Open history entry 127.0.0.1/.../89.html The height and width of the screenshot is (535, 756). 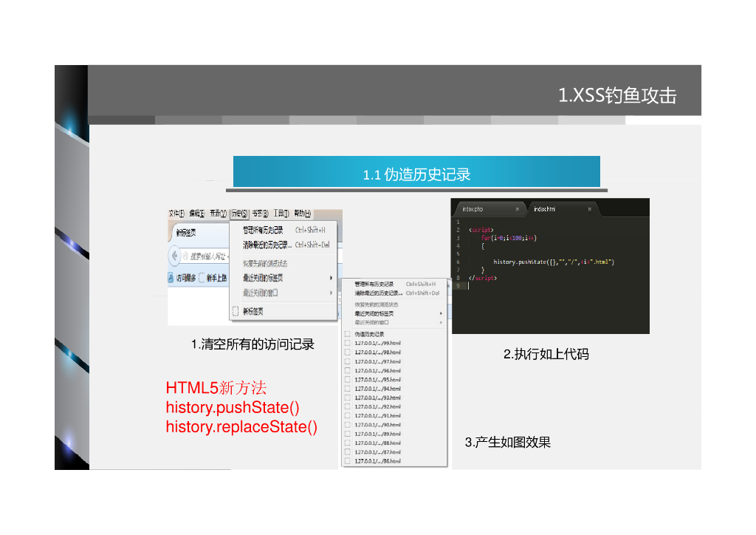[396, 435]
